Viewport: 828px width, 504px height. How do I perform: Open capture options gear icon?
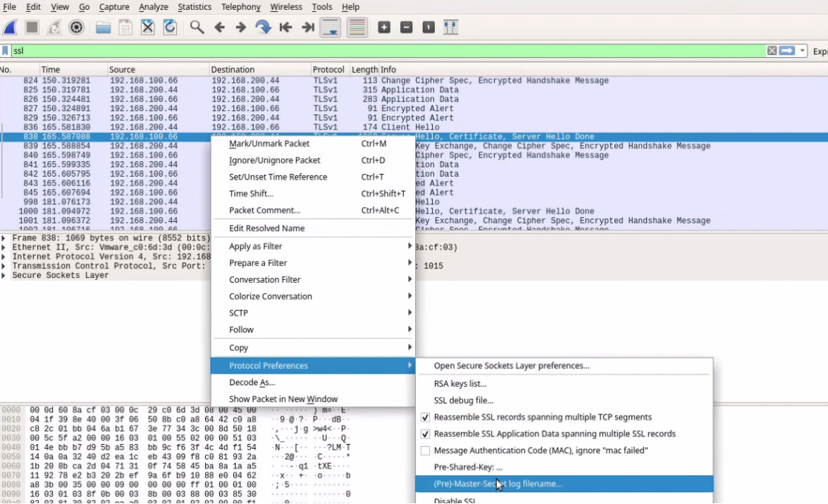coord(76,28)
